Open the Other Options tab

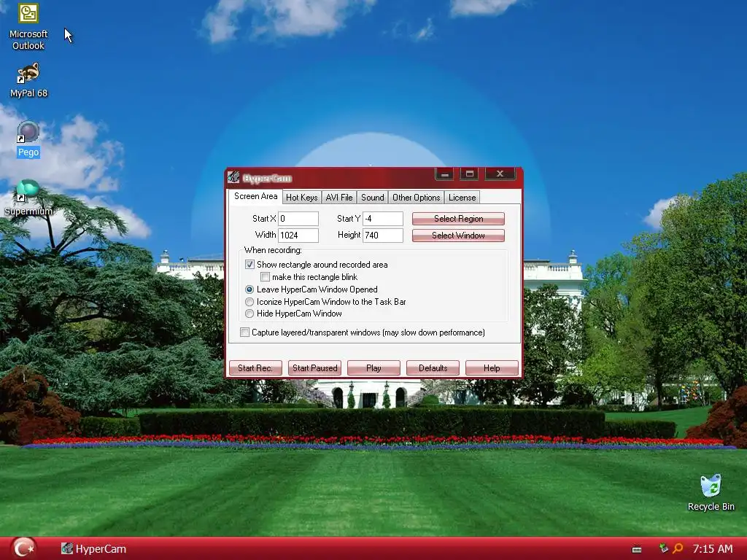point(416,198)
